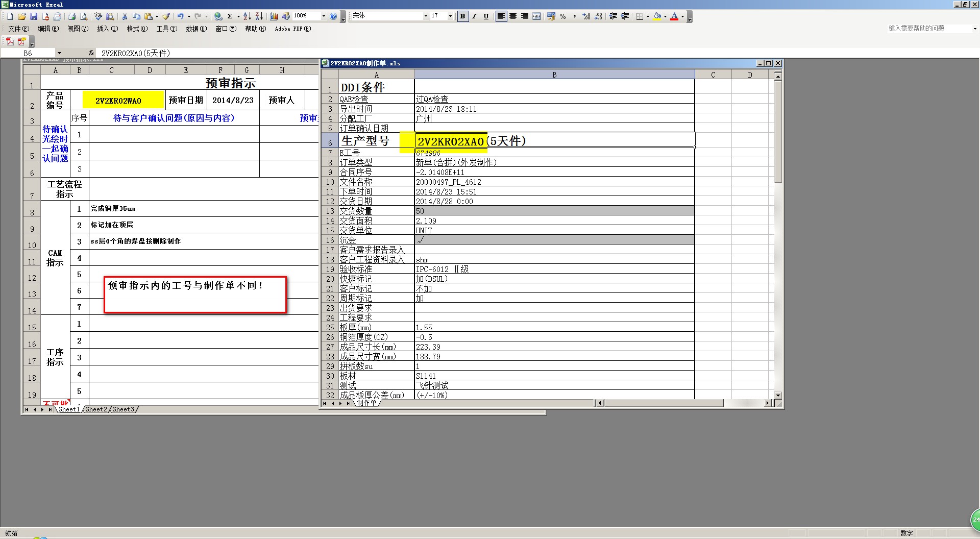The width and height of the screenshot is (980, 539).
Task: Create a new blank workbook
Action: coord(10,16)
